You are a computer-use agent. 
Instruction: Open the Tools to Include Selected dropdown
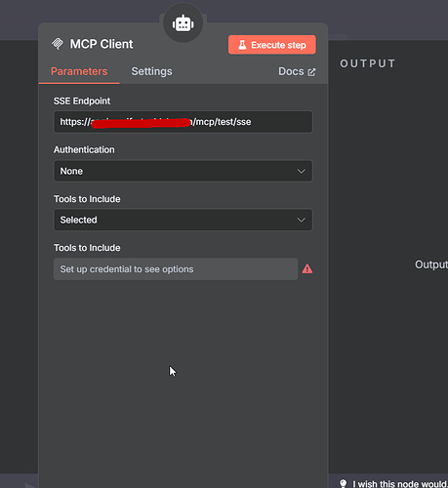coord(183,220)
